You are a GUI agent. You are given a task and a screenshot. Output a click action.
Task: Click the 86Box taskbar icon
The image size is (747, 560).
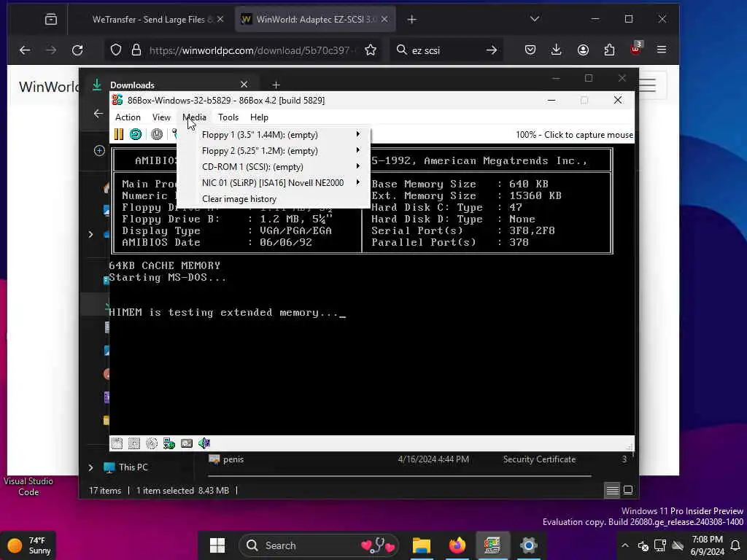pos(492,545)
